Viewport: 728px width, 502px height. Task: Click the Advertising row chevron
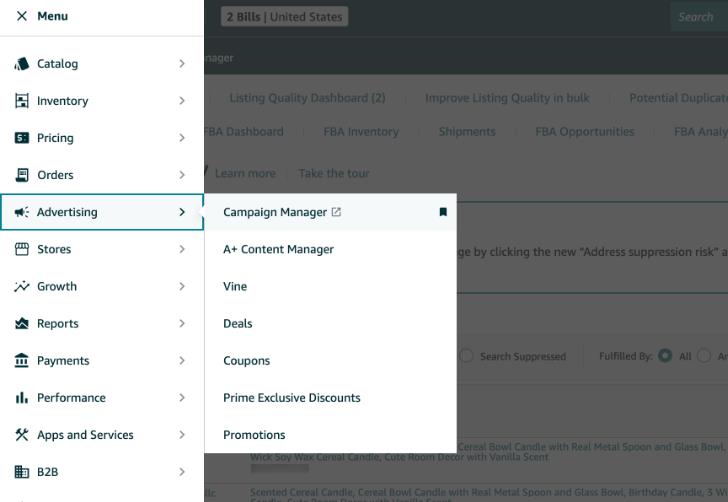(182, 212)
